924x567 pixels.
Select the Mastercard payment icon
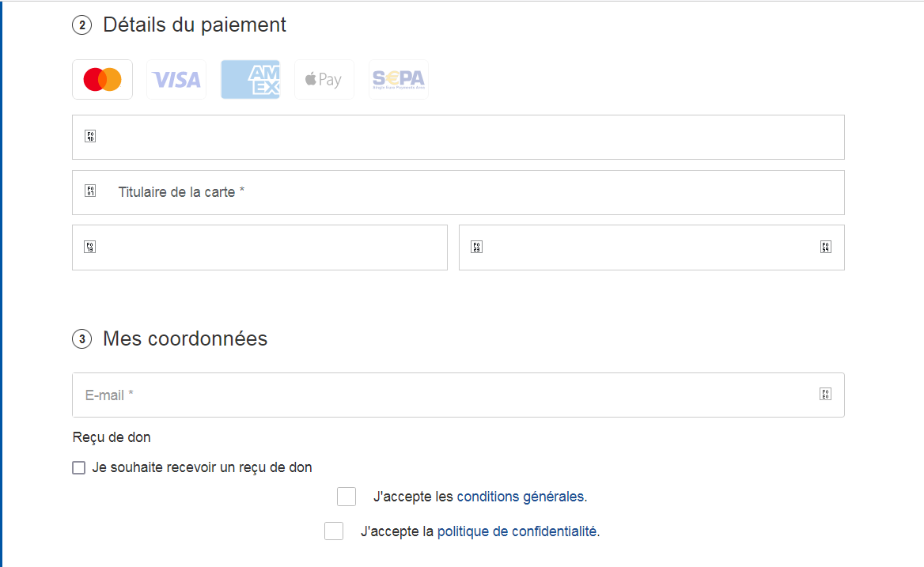(102, 80)
